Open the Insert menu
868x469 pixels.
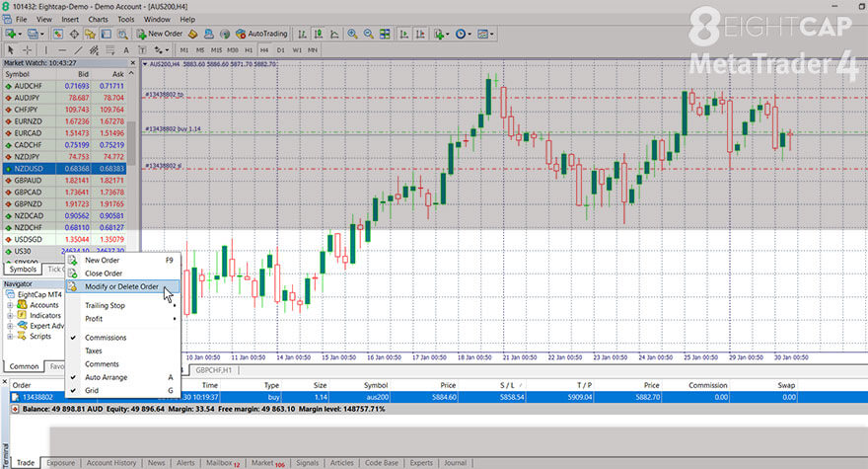[x=70, y=20]
